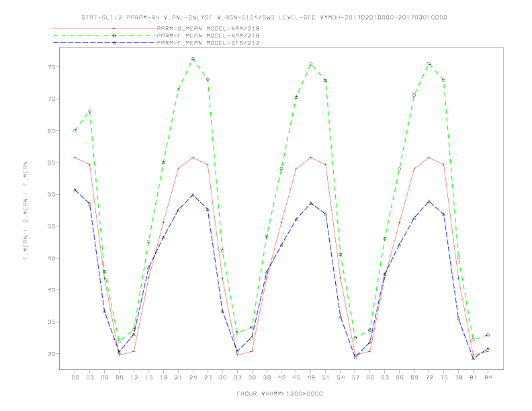Click the y-axis tick label 55

(x=51, y=195)
